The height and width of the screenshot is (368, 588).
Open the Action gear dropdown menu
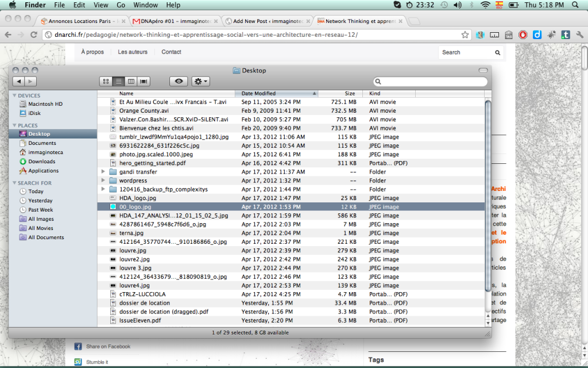pos(201,82)
